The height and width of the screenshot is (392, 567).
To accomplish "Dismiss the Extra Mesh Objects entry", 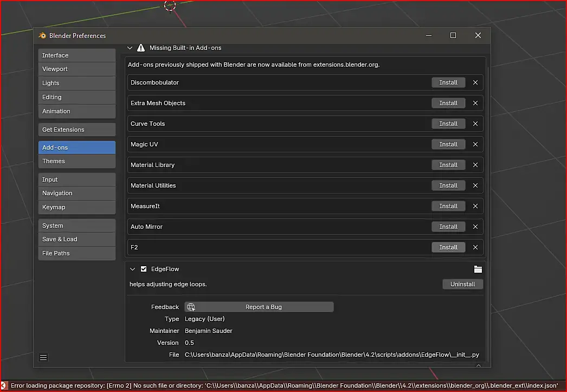I will pos(475,103).
